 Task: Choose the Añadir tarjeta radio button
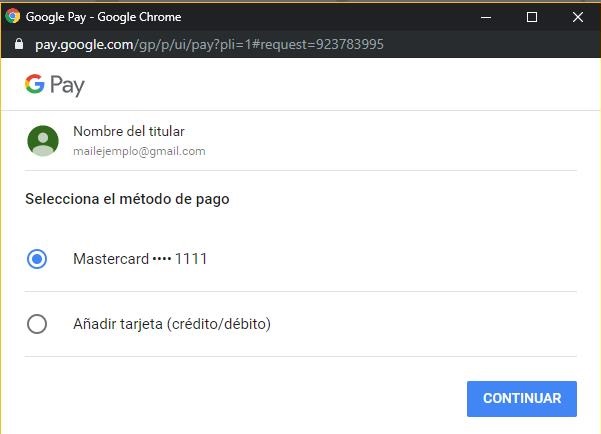[x=37, y=324]
